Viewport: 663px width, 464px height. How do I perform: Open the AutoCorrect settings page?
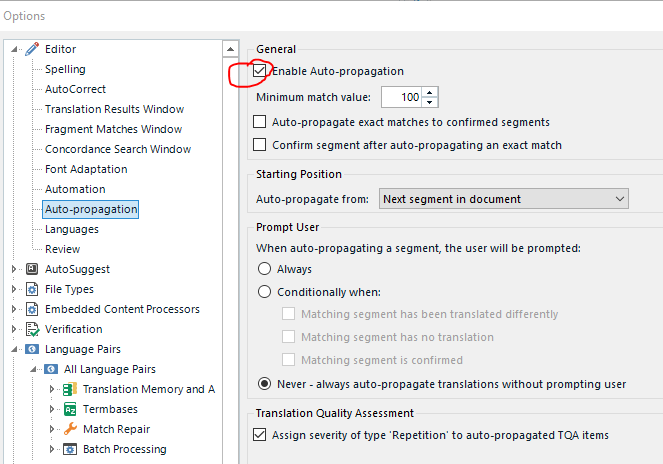pyautogui.click(x=75, y=89)
